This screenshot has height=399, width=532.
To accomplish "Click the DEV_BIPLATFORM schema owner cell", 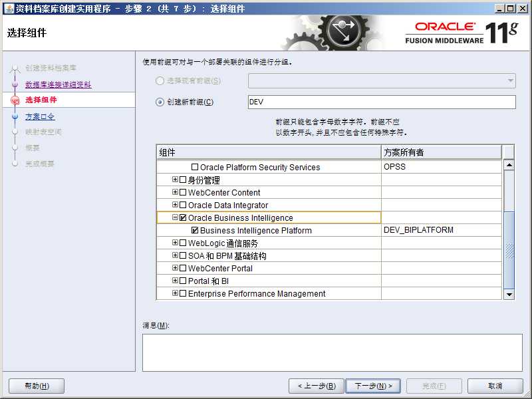I will click(x=441, y=230).
